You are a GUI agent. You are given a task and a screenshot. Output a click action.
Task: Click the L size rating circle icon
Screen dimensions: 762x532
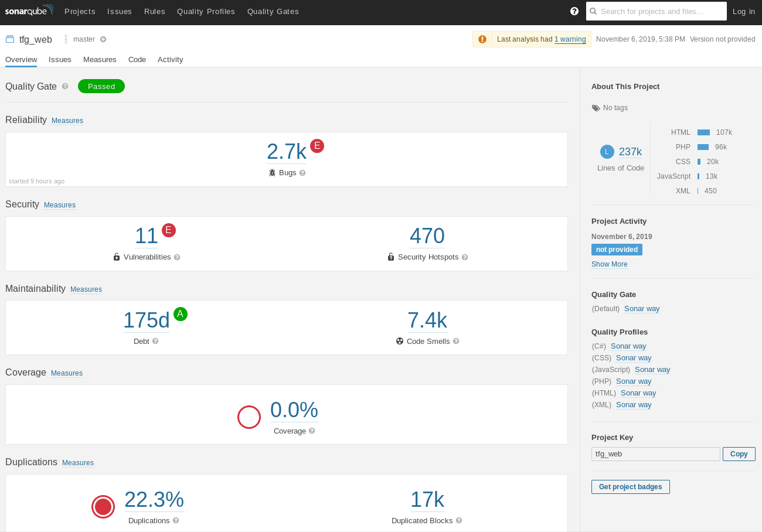click(x=607, y=152)
